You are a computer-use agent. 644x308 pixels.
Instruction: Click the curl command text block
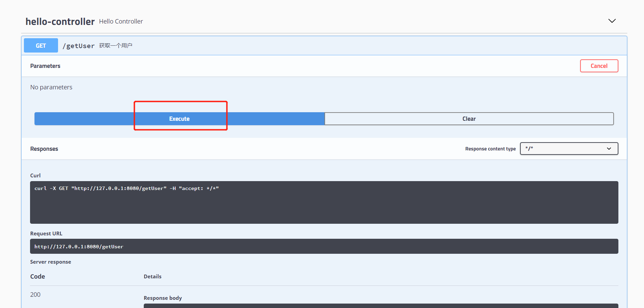point(324,202)
